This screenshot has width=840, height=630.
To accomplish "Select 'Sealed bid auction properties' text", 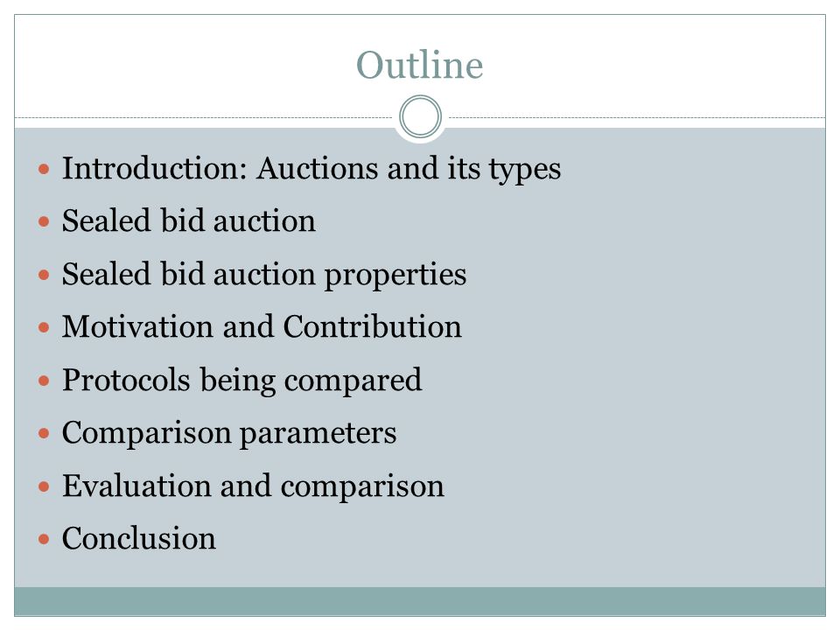I will 264,275.
